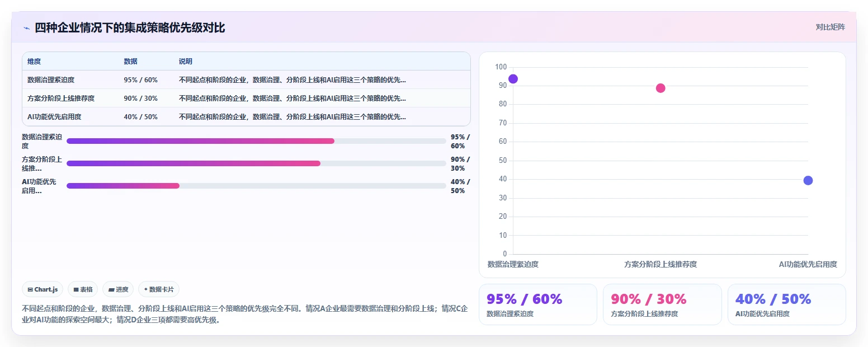The image size is (868, 347).
Task: Click the AI功能优先启用 progress bar
Action: coord(256,186)
